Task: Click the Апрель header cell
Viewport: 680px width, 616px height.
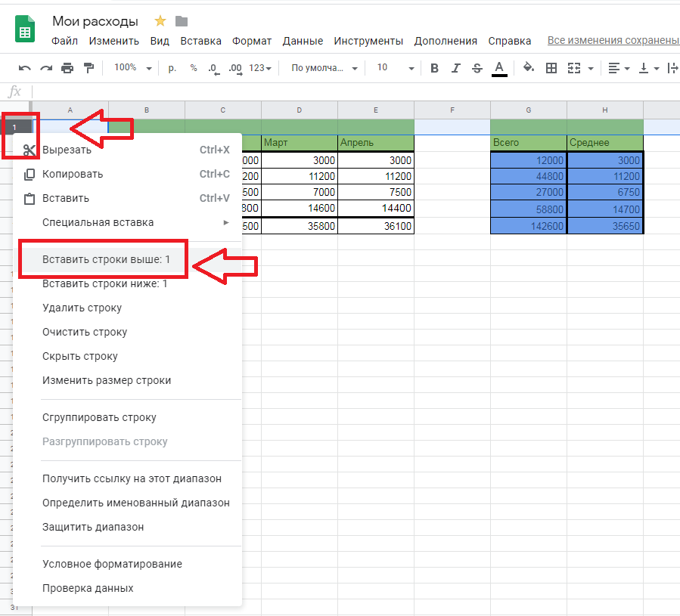Action: [376, 143]
